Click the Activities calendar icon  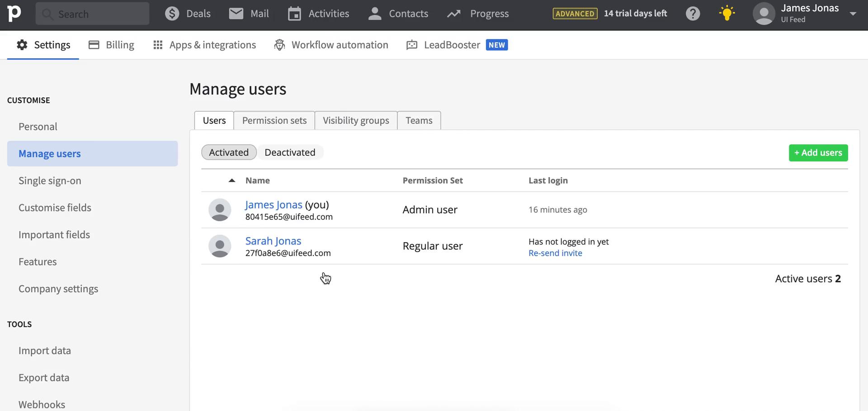[294, 14]
